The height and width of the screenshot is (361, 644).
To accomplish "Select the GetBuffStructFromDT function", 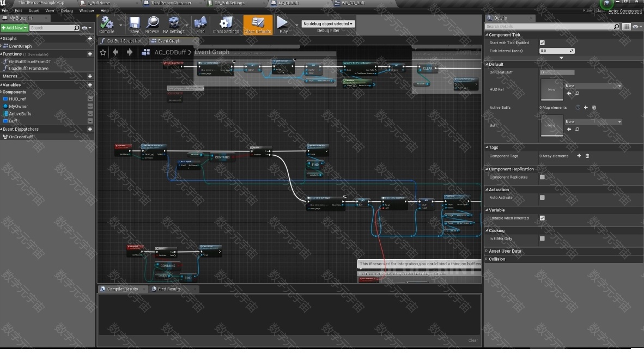I will (x=30, y=62).
